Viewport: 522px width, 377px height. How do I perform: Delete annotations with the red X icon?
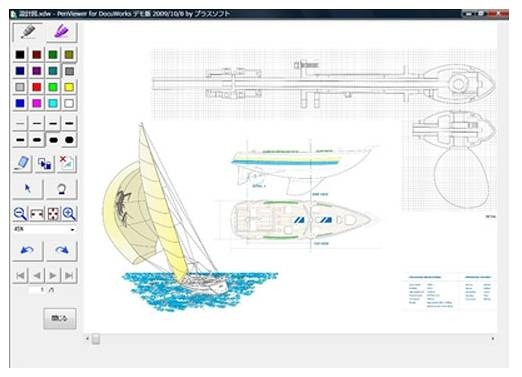pos(67,163)
